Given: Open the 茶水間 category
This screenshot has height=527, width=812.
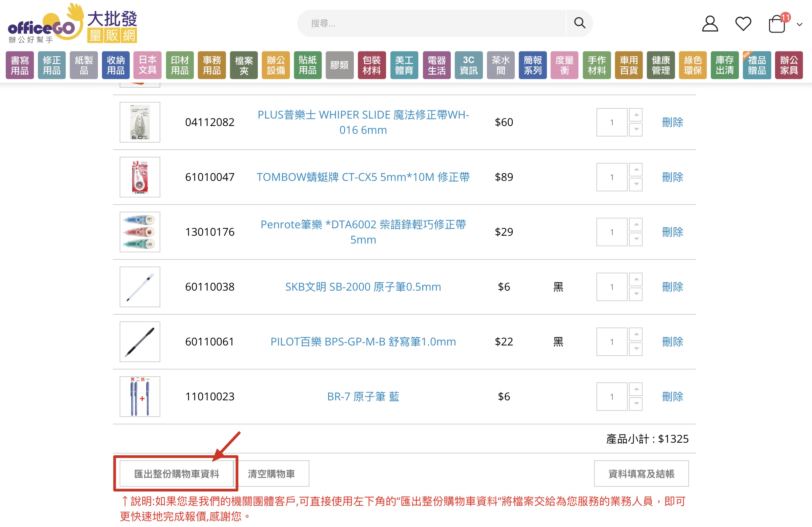Looking at the screenshot, I should 501,65.
